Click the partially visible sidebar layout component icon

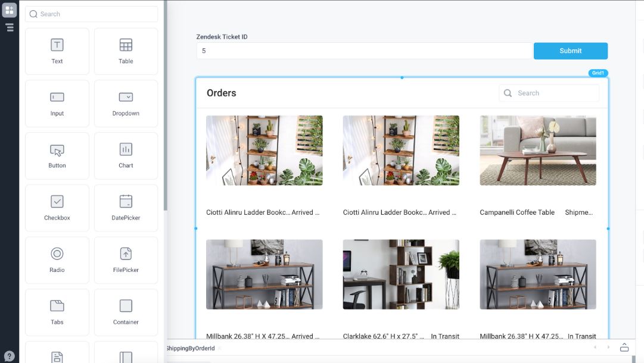click(x=126, y=357)
